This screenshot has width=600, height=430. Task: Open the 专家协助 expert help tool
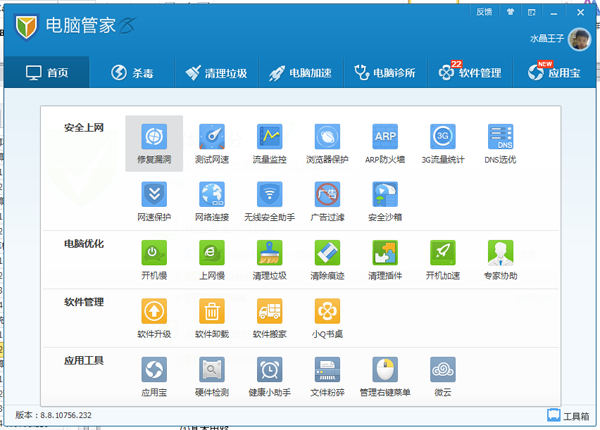point(500,259)
